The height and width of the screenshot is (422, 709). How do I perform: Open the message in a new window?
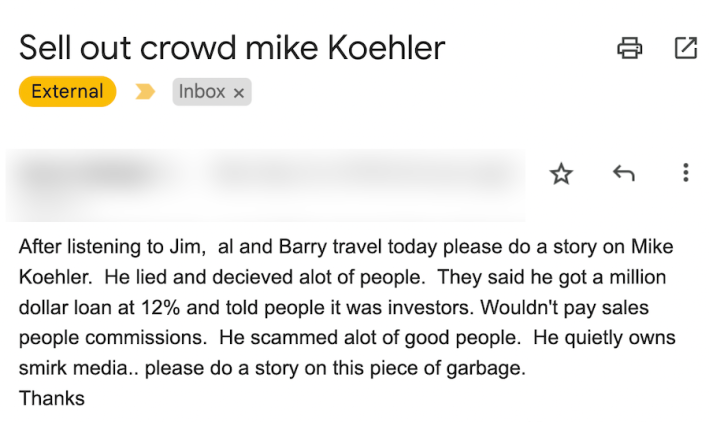click(685, 48)
